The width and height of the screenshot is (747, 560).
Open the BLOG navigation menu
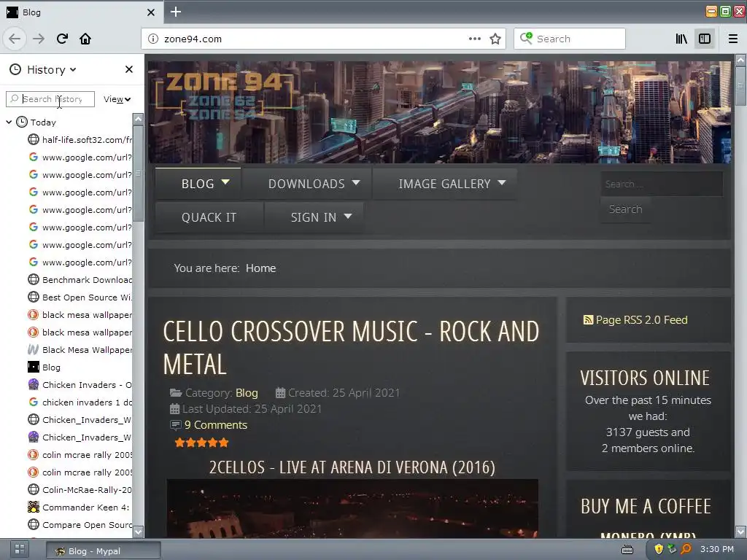click(198, 184)
